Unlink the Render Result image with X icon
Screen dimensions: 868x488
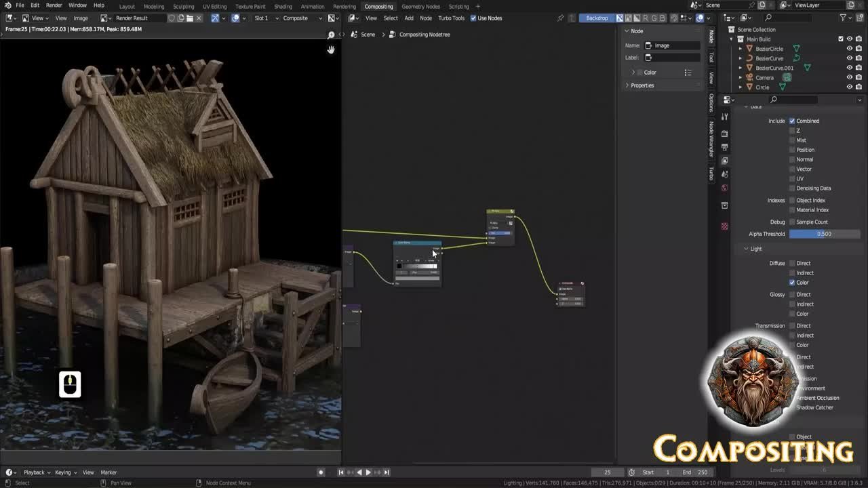pyautogui.click(x=199, y=18)
